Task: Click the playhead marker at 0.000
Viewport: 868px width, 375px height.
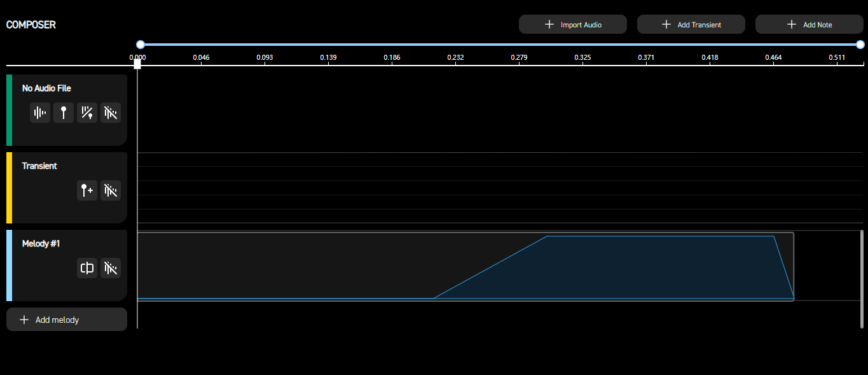Action: tap(137, 64)
